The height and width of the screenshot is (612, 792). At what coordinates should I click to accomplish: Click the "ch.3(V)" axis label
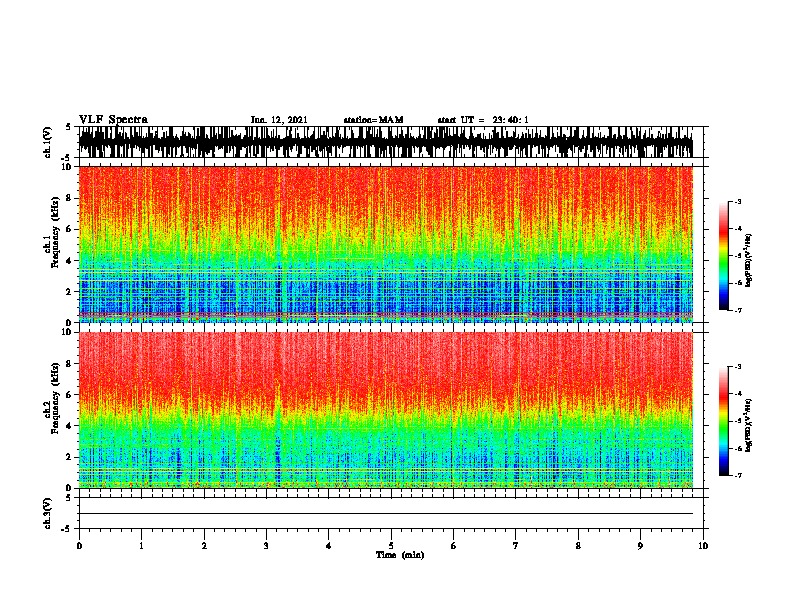[x=48, y=513]
